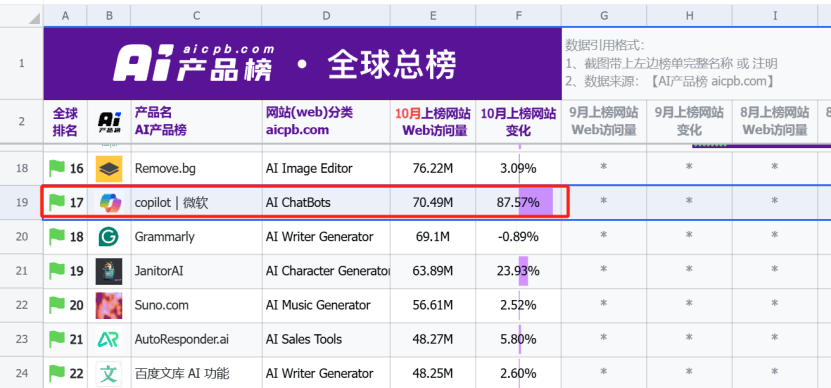The image size is (831, 388).
Task: Click the 百度文库 AI logo icon
Action: pyautogui.click(x=109, y=374)
